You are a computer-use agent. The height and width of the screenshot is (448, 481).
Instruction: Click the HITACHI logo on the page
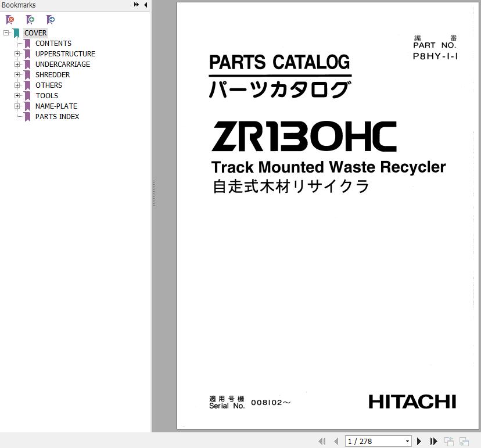[412, 402]
